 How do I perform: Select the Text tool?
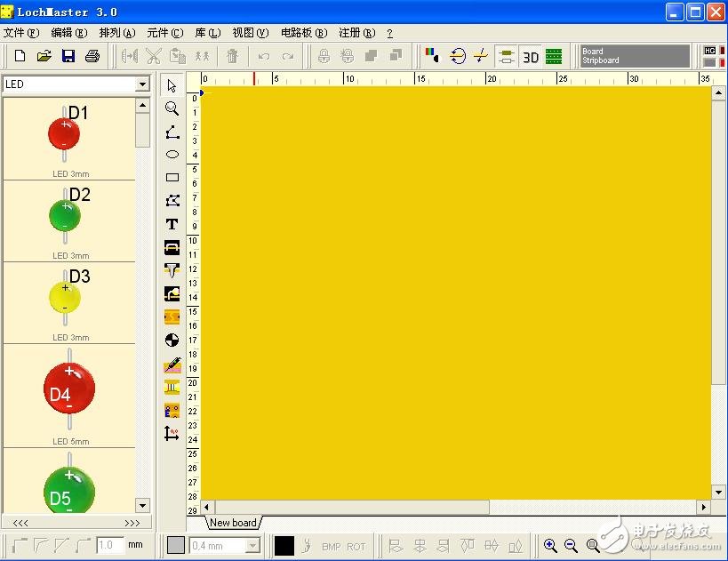pyautogui.click(x=172, y=224)
